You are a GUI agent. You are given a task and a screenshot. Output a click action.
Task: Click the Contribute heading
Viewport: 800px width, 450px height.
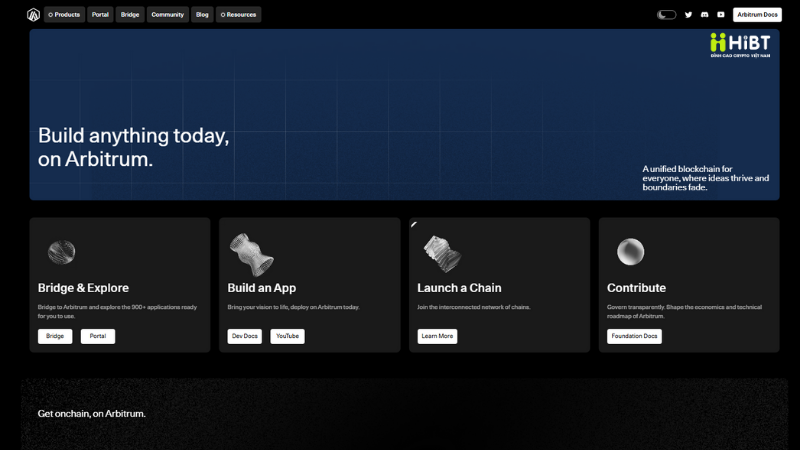(x=636, y=288)
